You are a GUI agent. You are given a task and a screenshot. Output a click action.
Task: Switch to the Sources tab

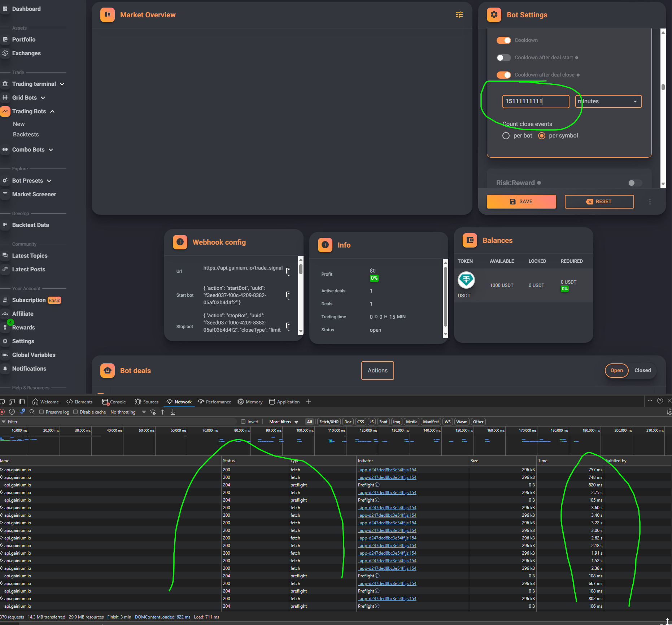[147, 402]
